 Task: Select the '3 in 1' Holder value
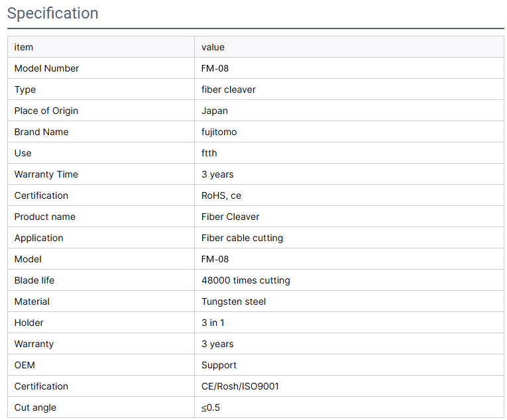click(213, 323)
